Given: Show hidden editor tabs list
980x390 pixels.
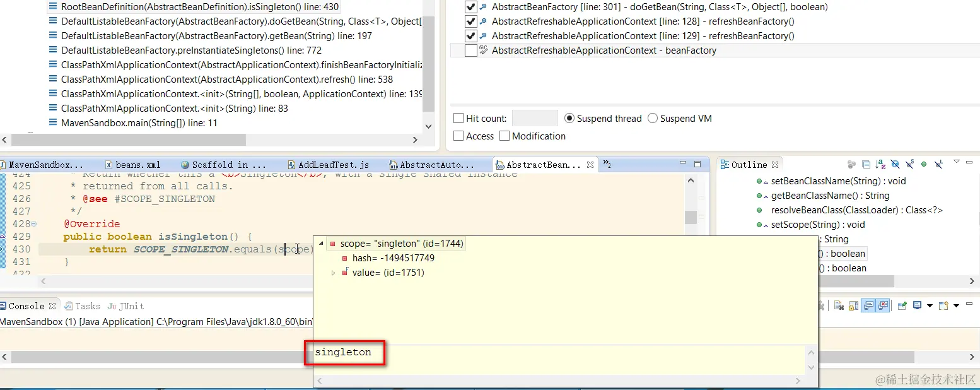Looking at the screenshot, I should click(x=607, y=164).
